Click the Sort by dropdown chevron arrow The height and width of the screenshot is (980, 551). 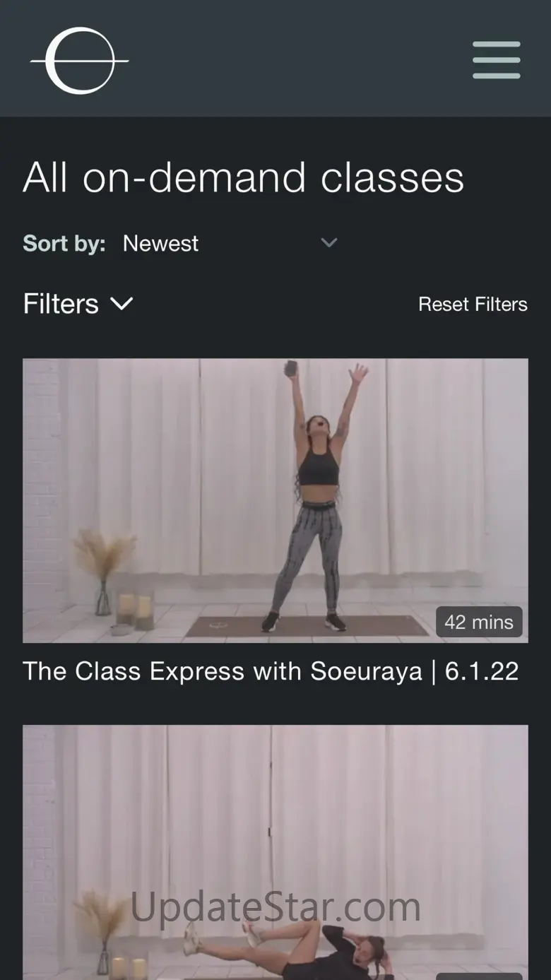tap(328, 243)
